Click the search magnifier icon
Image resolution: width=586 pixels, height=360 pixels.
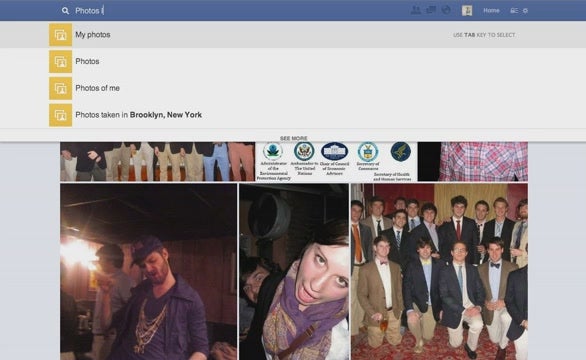point(65,11)
